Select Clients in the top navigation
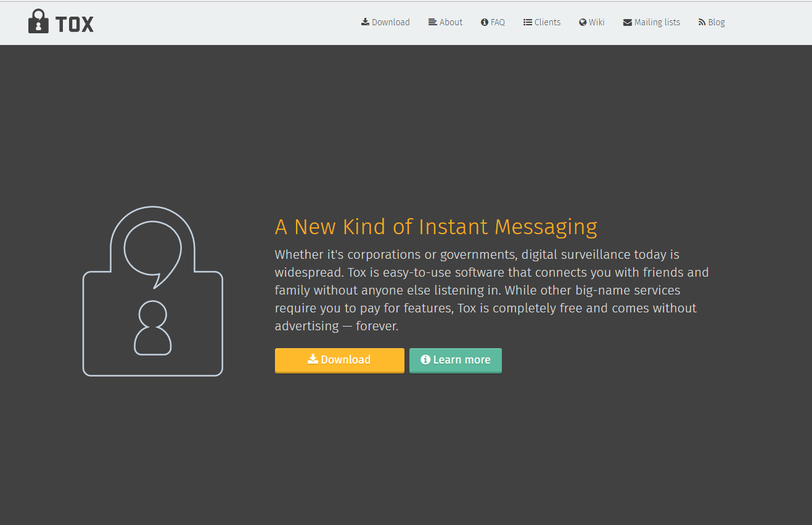The width and height of the screenshot is (812, 525). point(547,22)
